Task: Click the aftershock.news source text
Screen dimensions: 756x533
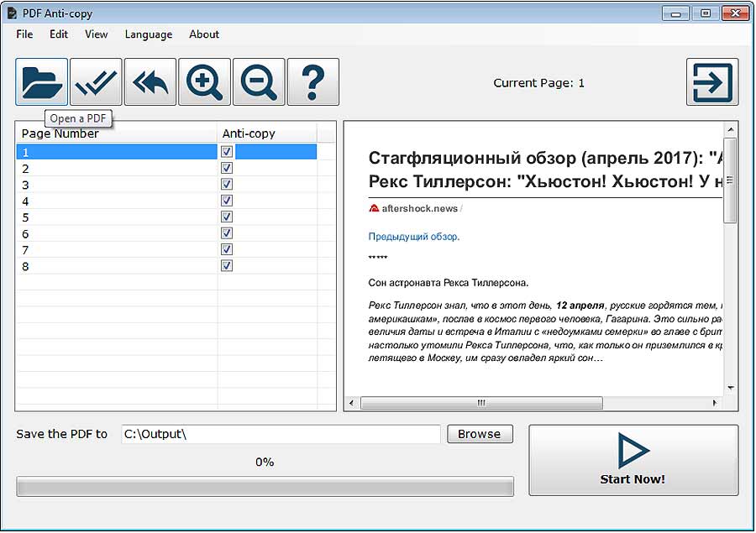Action: tap(419, 209)
